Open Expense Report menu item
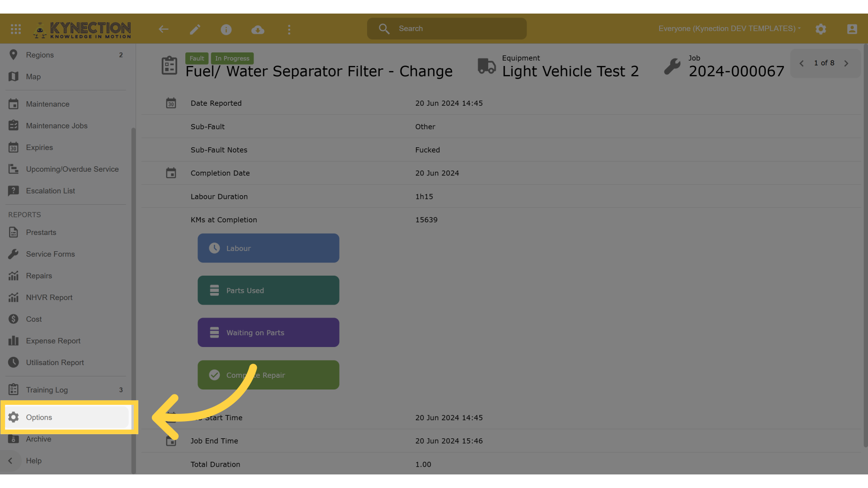Image resolution: width=868 pixels, height=488 pixels. (x=66, y=341)
